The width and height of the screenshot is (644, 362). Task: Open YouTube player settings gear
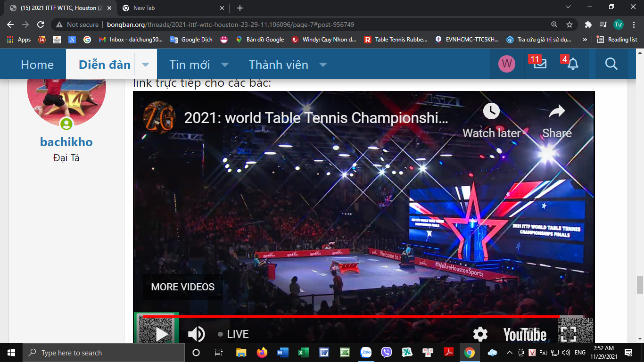point(480,334)
